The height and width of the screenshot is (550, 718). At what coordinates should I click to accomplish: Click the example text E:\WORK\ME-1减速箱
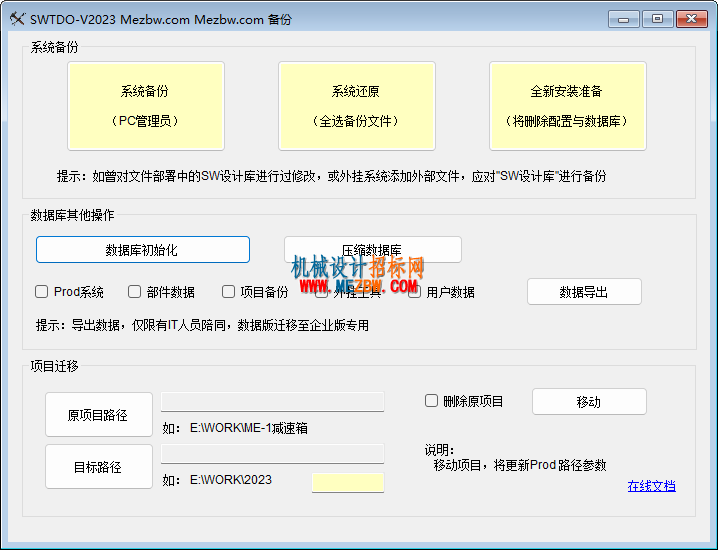(249, 428)
